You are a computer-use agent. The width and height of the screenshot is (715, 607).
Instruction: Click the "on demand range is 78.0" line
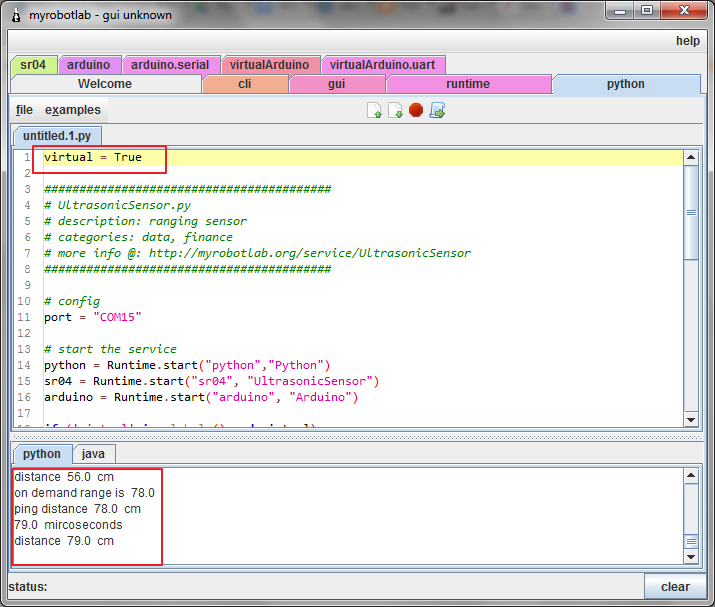(x=84, y=493)
